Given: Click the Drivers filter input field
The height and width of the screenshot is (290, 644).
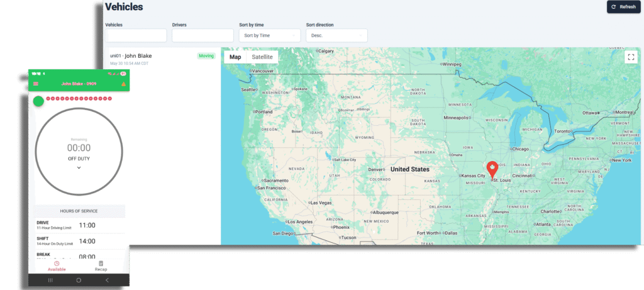Looking at the screenshot, I should click(203, 36).
